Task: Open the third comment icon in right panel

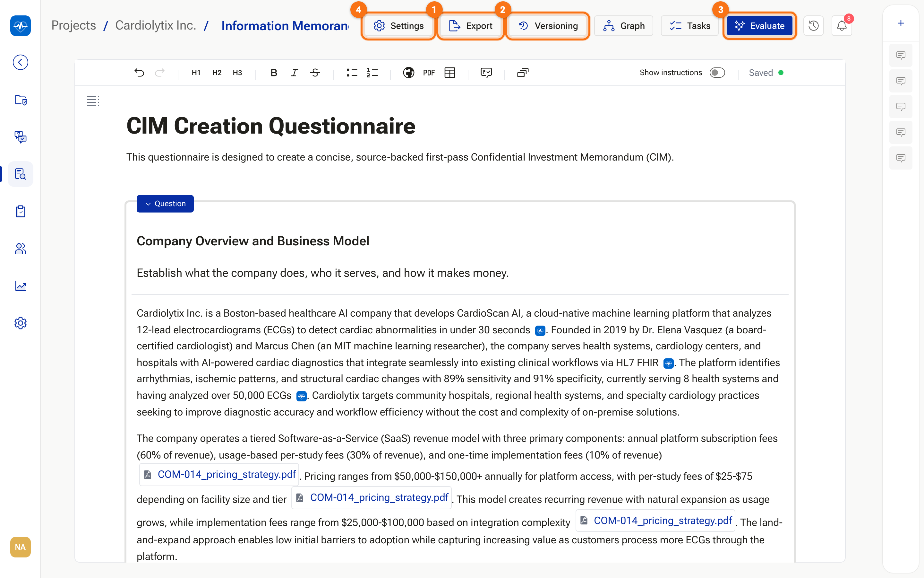Action: point(901,107)
